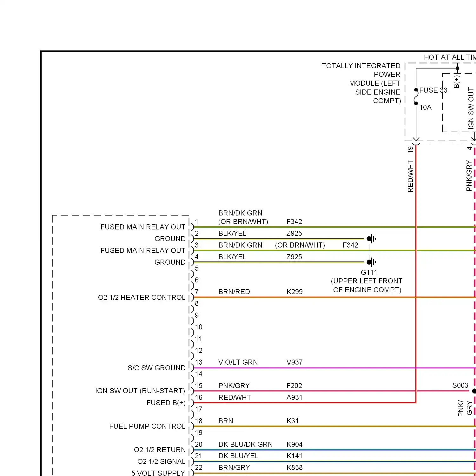Click the "G111" ground designation
Viewport: 476px width, 476px height.
tap(369, 272)
